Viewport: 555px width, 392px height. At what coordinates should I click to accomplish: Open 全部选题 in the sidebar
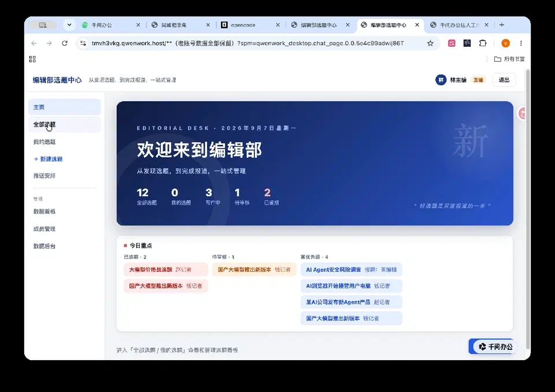[x=64, y=124]
